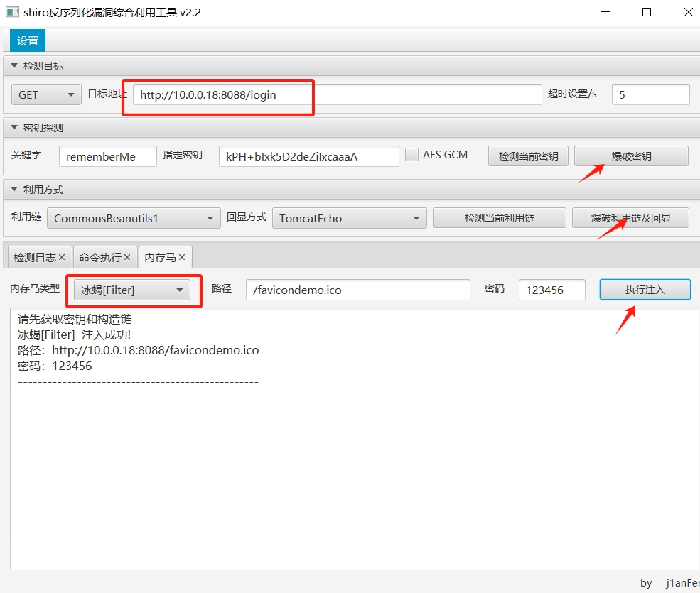Open the 冰蝎[Filter] memory shell type dropdown
The width and height of the screenshot is (700, 593).
[132, 290]
